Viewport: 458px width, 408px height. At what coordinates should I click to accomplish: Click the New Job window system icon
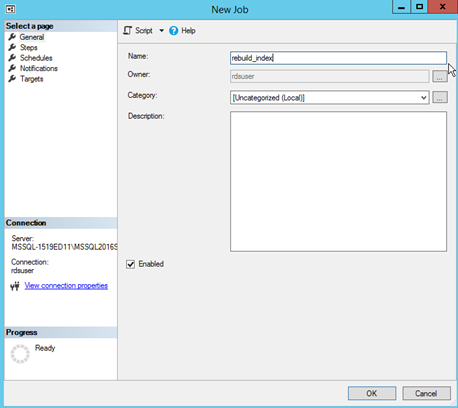(x=10, y=9)
